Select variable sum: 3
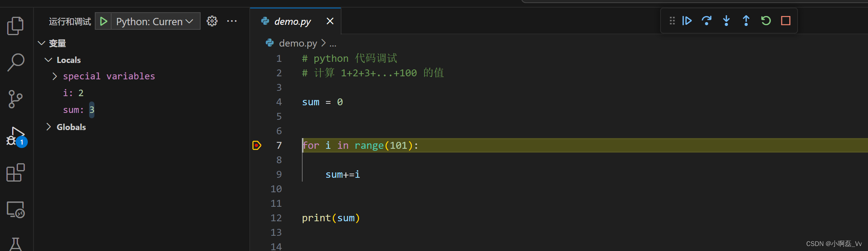Screen dimensions: 868x251 pyautogui.click(x=78, y=110)
